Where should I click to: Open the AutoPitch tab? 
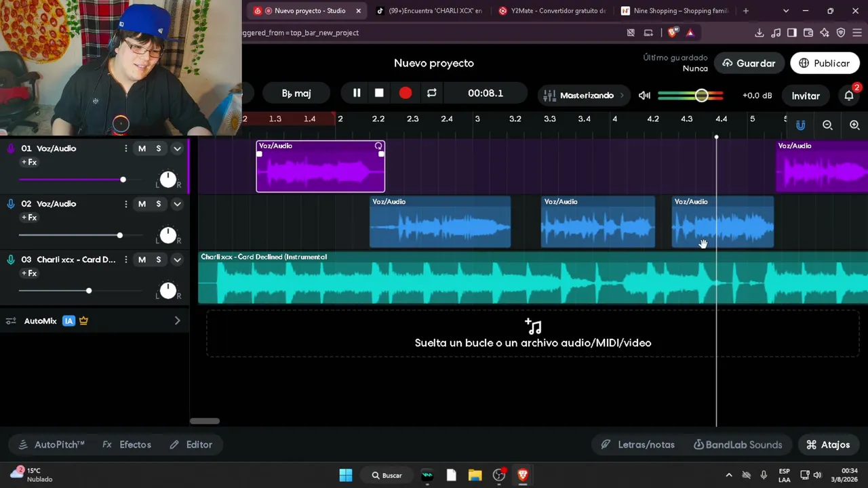52,445
